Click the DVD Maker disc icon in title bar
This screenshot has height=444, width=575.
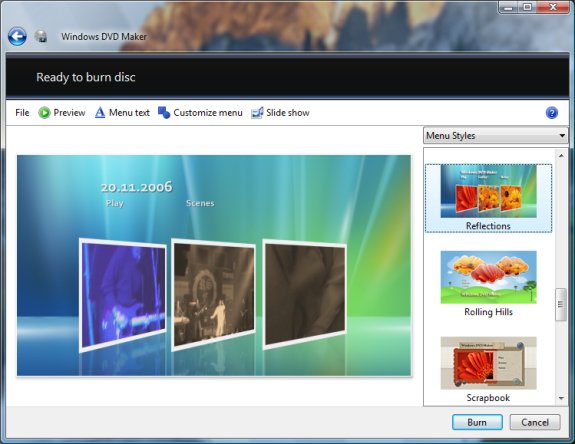pyautogui.click(x=41, y=36)
